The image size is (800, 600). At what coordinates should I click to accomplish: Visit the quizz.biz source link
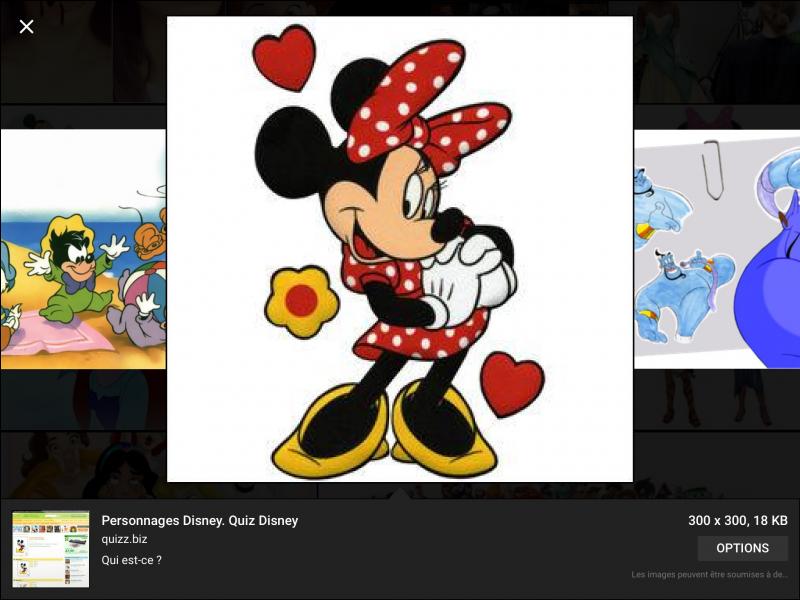coord(124,539)
